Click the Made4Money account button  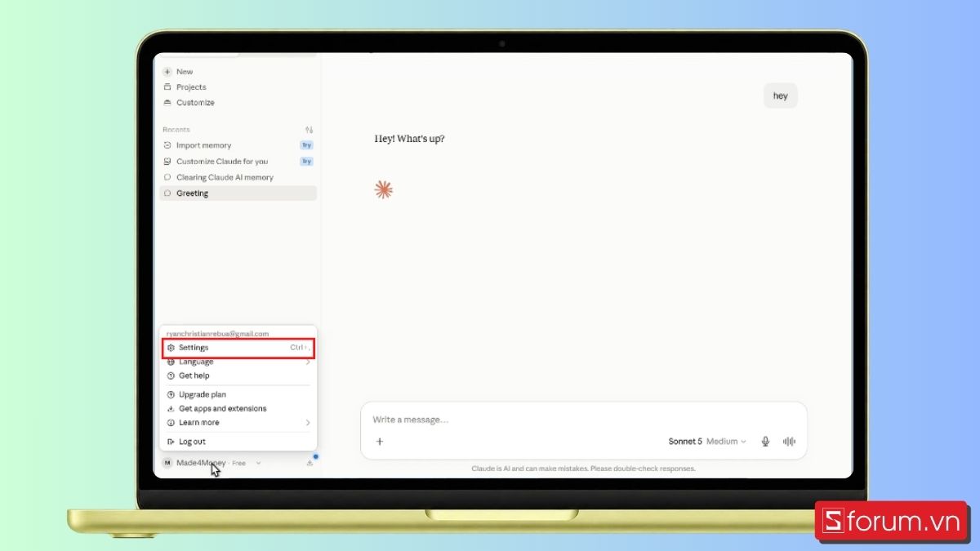pos(212,463)
